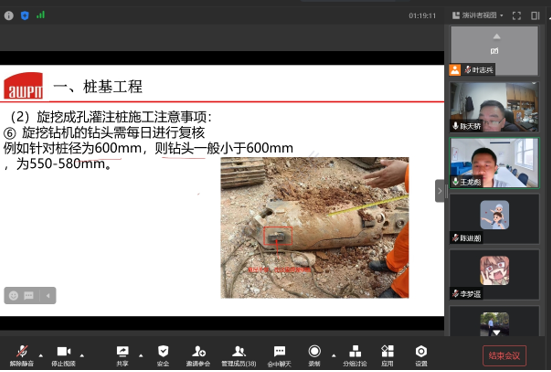
Task: Enter full screen mode icon
Action: 517,15
